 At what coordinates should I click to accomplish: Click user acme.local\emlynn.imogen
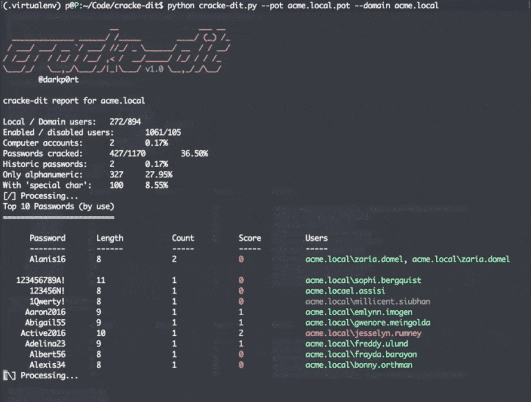click(x=359, y=312)
